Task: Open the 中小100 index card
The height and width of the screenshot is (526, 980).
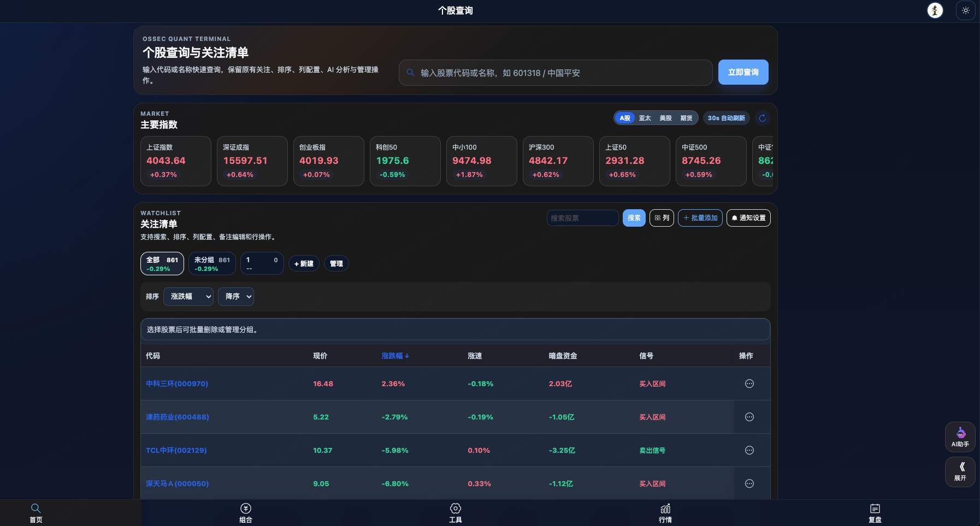Action: tap(482, 161)
